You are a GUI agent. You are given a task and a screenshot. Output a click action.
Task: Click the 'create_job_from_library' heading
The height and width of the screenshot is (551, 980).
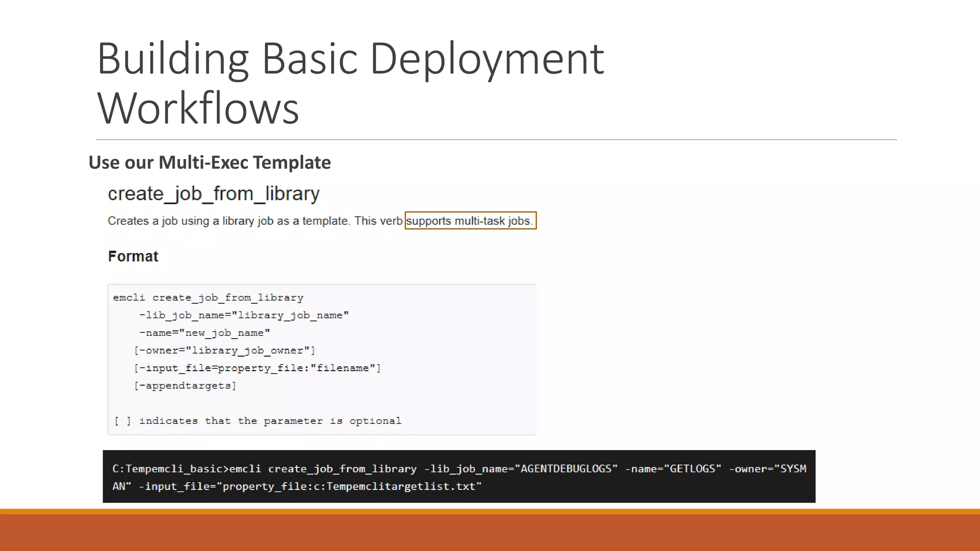tap(213, 194)
